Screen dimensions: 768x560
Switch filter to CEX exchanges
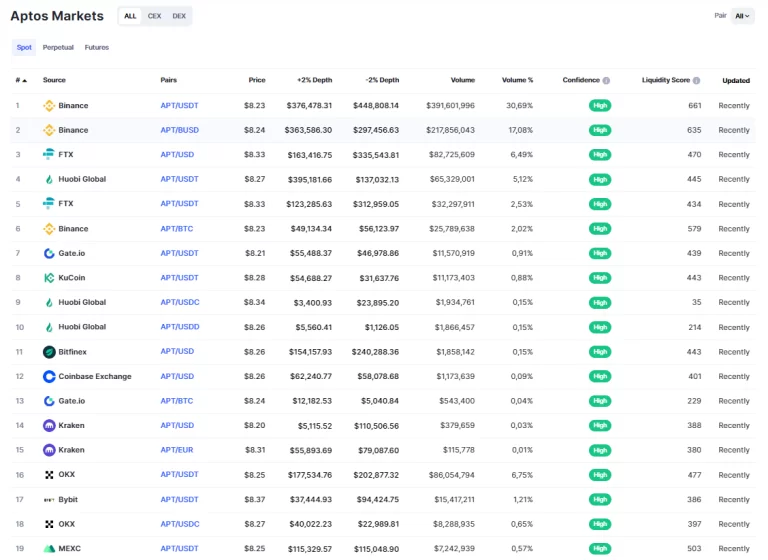click(154, 16)
